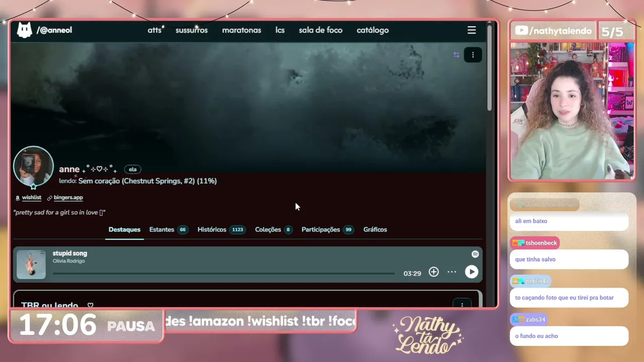The image size is (644, 362).
Task: Click the 5/5 counter in the overlay
Action: pos(612,32)
